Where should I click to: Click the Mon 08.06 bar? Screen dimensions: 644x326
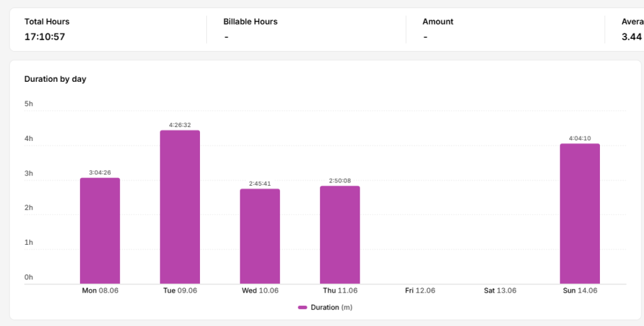pos(100,230)
